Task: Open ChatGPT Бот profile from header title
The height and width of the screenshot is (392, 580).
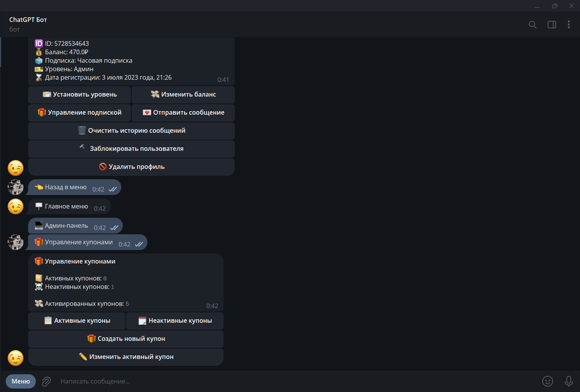Action: pyautogui.click(x=28, y=20)
